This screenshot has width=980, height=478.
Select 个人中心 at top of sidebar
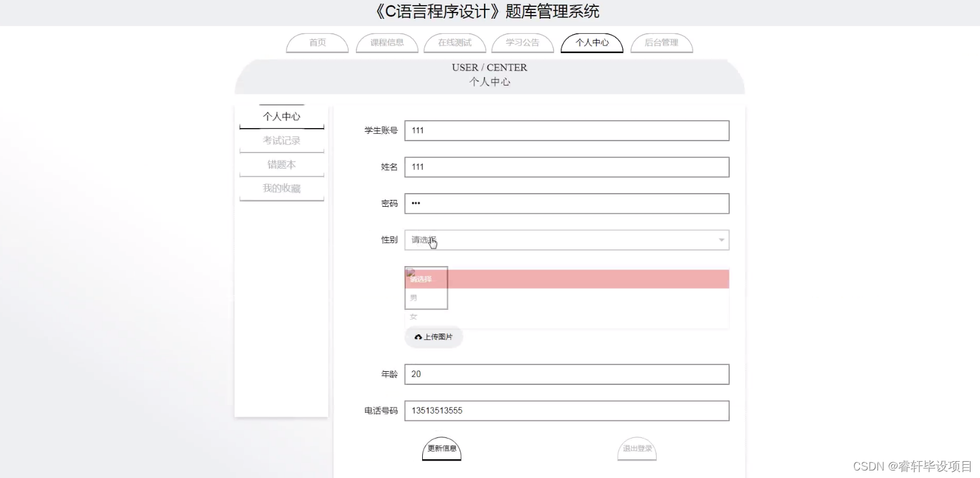point(281,116)
